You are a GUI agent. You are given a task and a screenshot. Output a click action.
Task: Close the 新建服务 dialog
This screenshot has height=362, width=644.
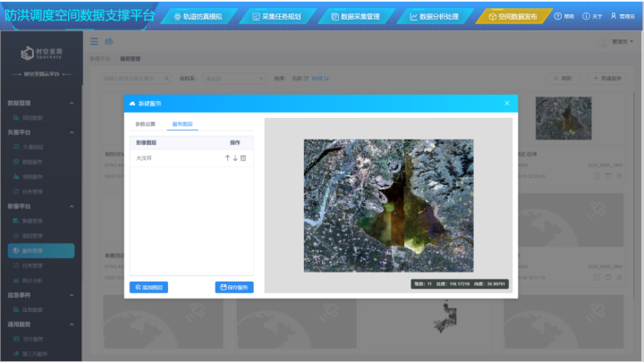tap(506, 104)
